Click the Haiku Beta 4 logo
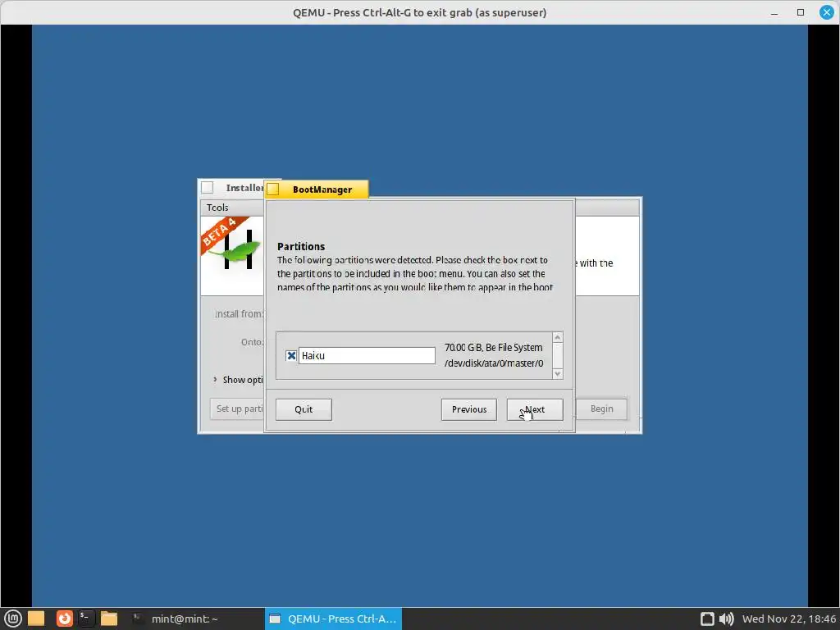This screenshot has height=630, width=840. pos(231,243)
